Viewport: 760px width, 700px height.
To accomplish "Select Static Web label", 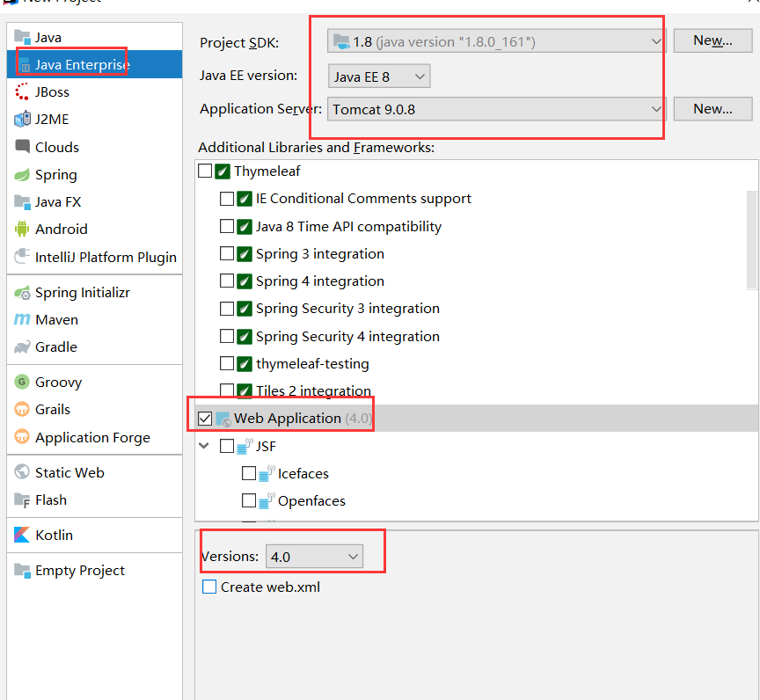I will tap(69, 472).
